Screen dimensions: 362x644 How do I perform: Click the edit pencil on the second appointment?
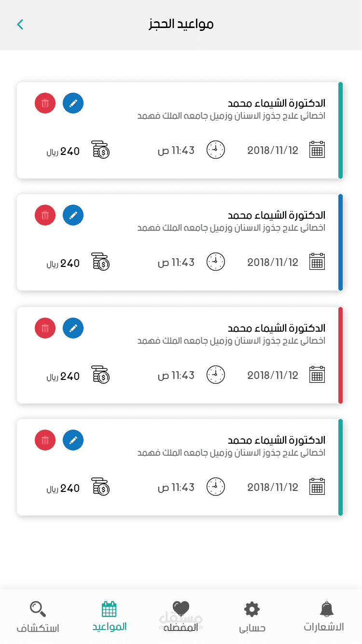pyautogui.click(x=73, y=215)
